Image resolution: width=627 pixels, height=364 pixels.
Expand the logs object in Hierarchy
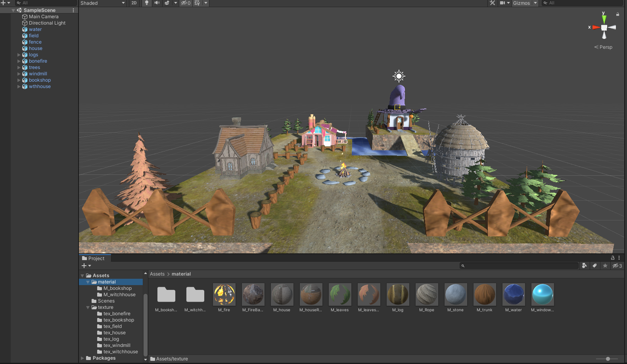tap(19, 55)
